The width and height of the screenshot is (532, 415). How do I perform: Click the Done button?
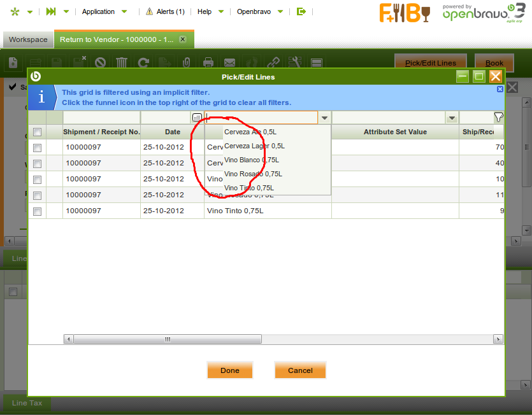click(x=230, y=370)
